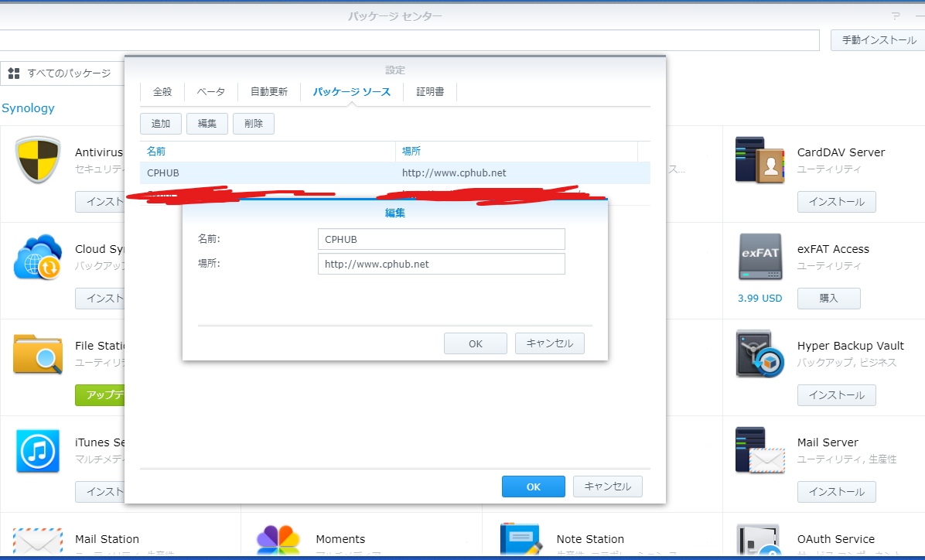This screenshot has width=925, height=560.
Task: Click the Mail Station envelope icon
Action: [38, 541]
